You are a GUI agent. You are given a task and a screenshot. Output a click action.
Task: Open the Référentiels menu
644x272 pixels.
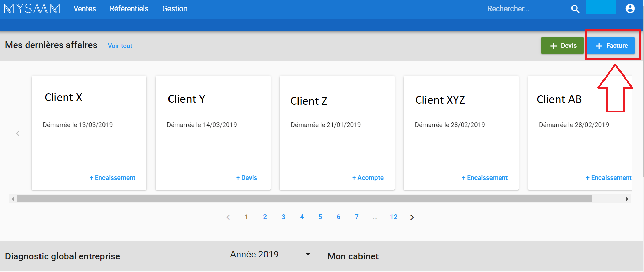click(x=129, y=8)
